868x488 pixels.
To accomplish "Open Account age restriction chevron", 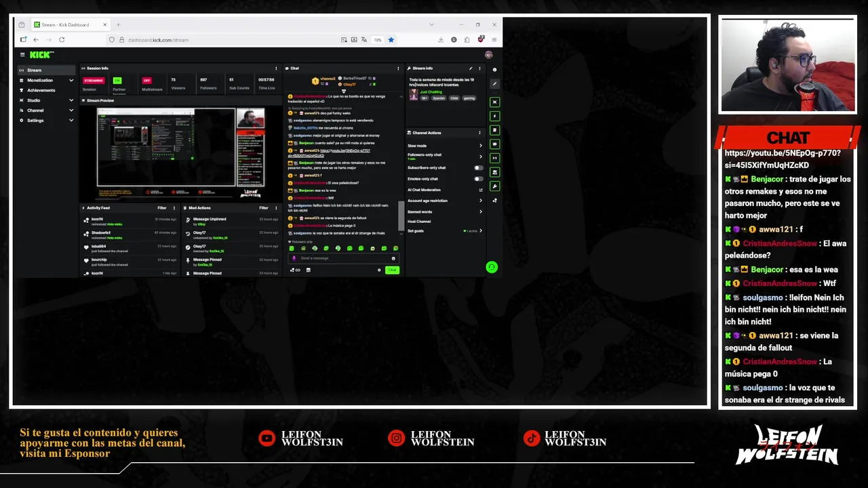I will [481, 201].
